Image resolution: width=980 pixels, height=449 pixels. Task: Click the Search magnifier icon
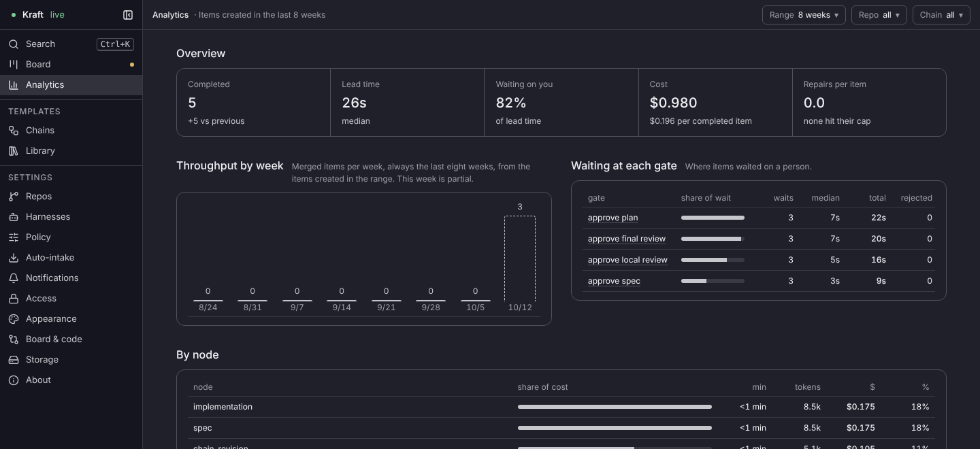(14, 44)
